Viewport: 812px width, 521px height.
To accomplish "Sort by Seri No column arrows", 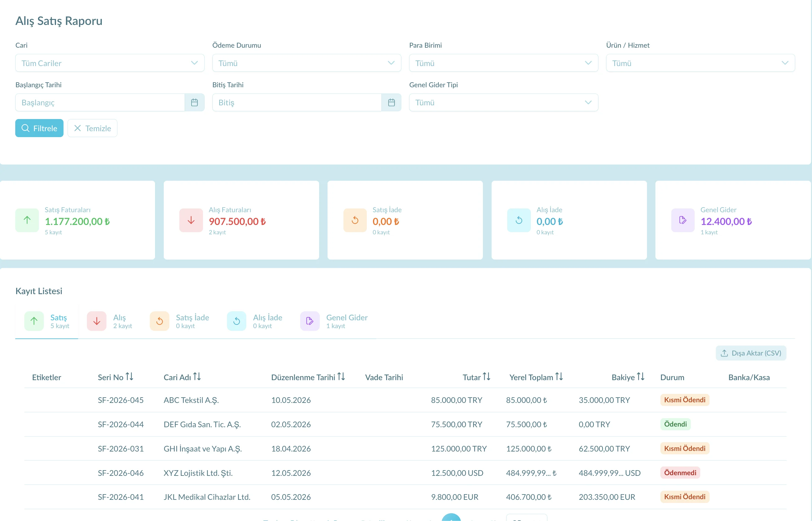I will (x=130, y=376).
